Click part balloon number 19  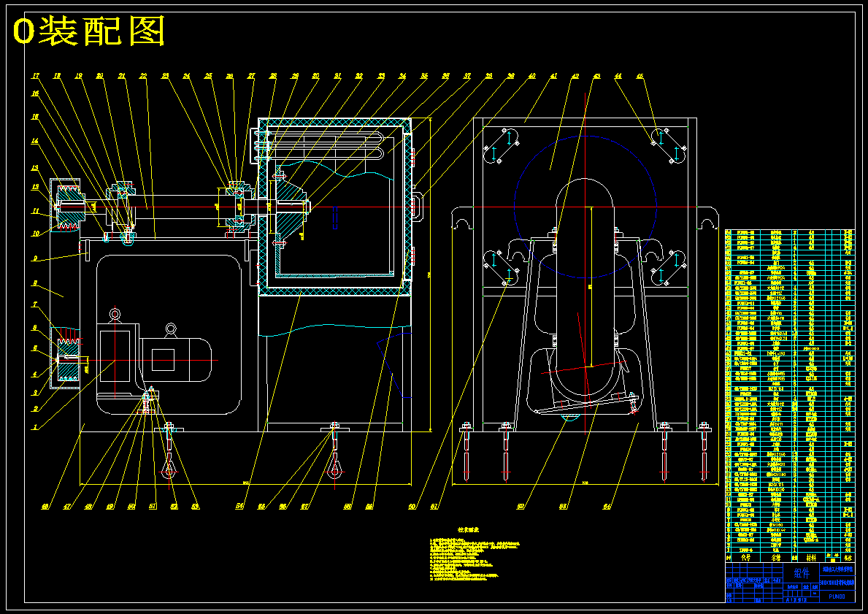click(79, 76)
